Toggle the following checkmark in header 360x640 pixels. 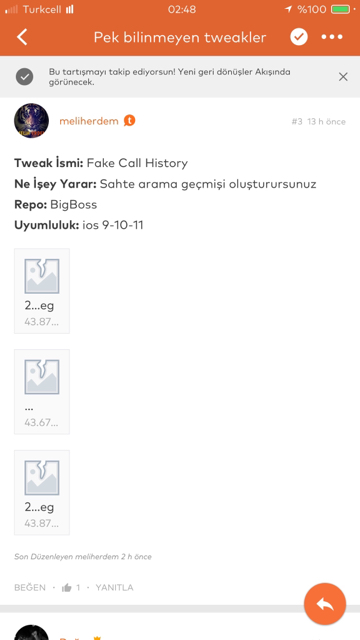[x=299, y=37]
